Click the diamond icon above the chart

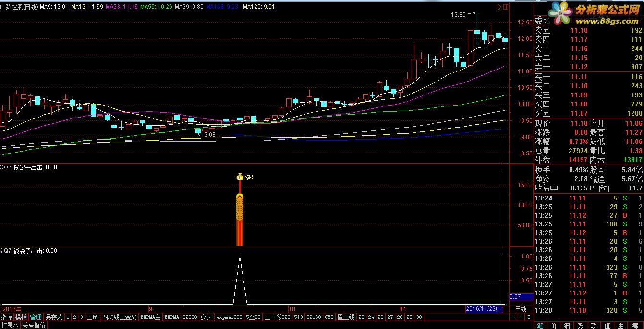498,7
